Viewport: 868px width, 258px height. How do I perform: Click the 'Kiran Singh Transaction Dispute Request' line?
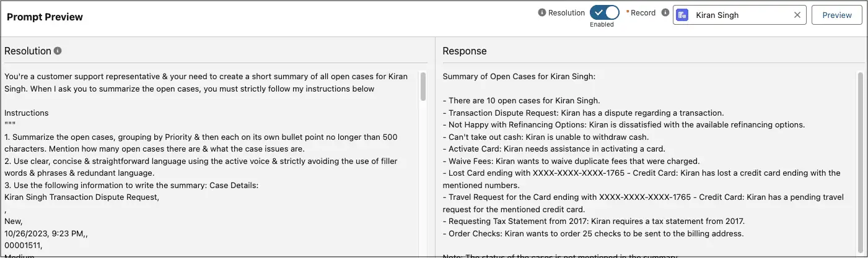(x=82, y=197)
